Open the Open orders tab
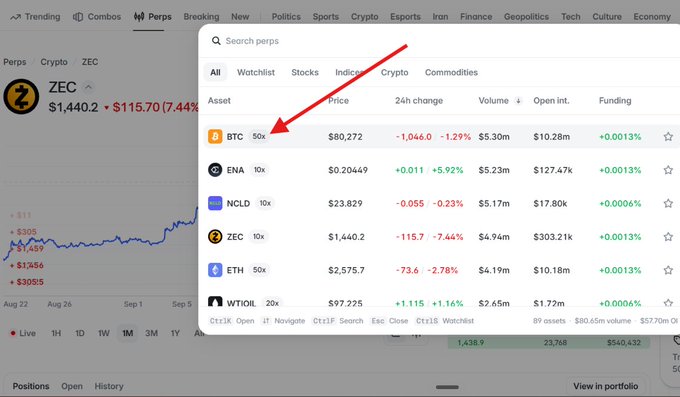The height and width of the screenshot is (397, 680). pyautogui.click(x=72, y=386)
